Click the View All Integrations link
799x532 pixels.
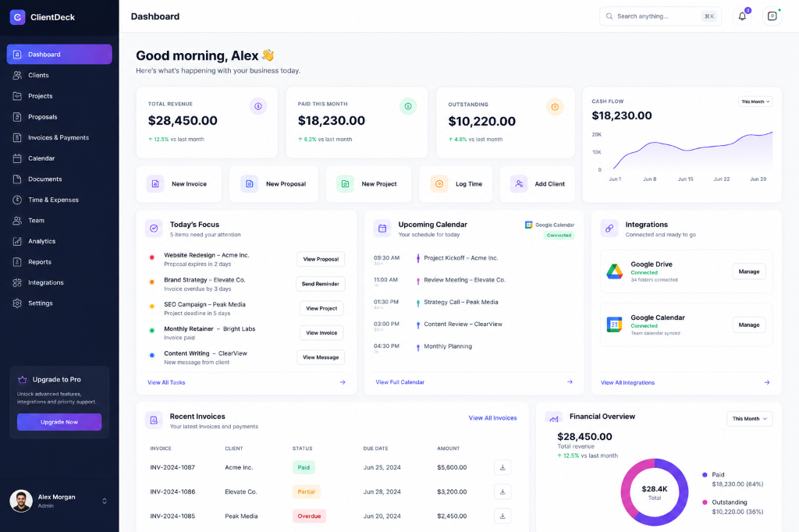click(628, 383)
